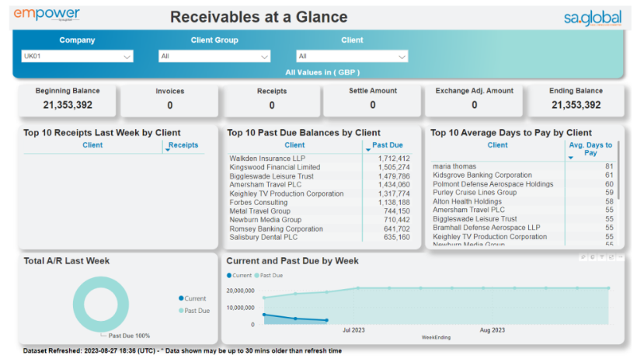
Task: Click the sa.global logo
Action: [x=593, y=18]
